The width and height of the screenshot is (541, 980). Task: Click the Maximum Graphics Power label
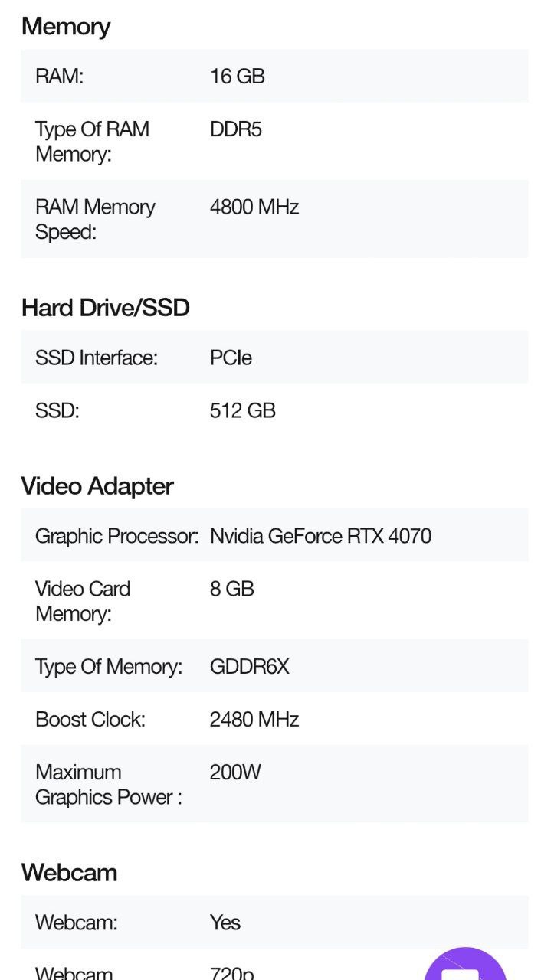point(109,785)
